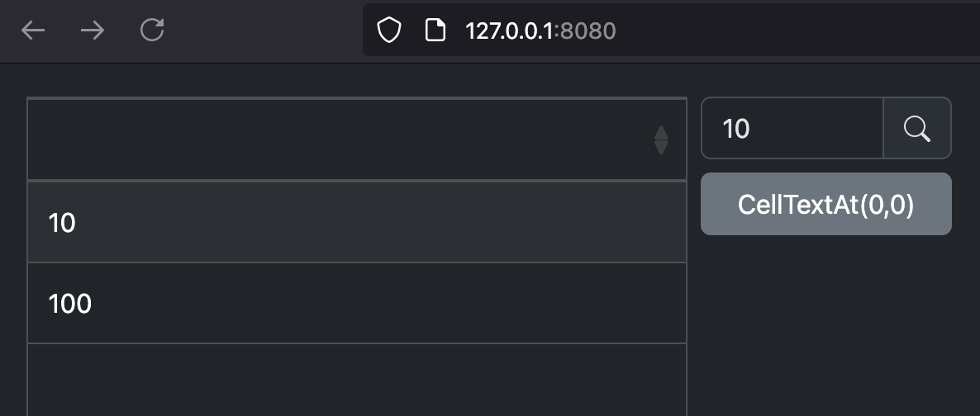The image size is (980, 416).
Task: Click the browser forward arrow
Action: pos(93,30)
